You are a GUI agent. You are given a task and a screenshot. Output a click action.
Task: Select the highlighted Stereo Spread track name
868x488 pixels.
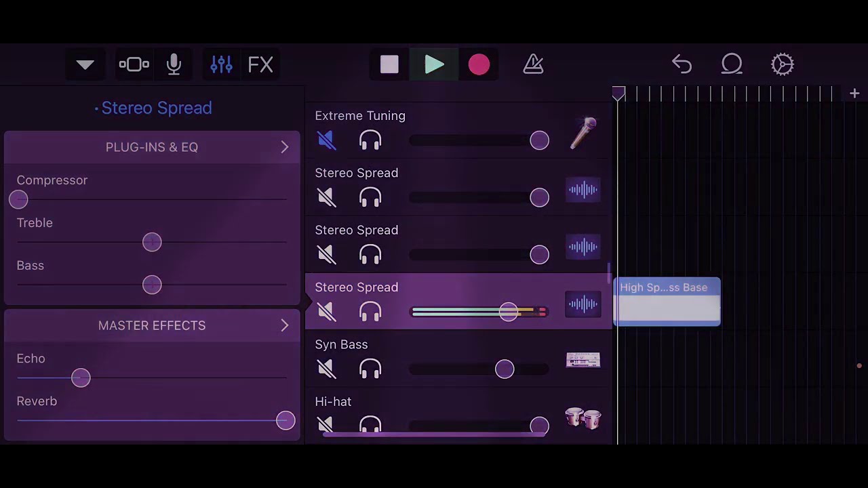coord(356,287)
